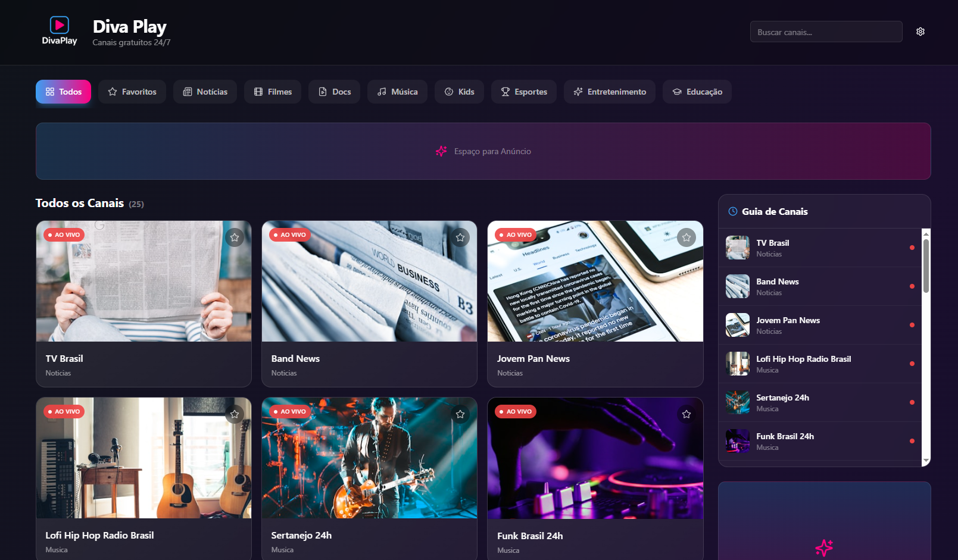958x560 pixels.
Task: Select Jovem Pan News in channel guide
Action: tap(820, 325)
